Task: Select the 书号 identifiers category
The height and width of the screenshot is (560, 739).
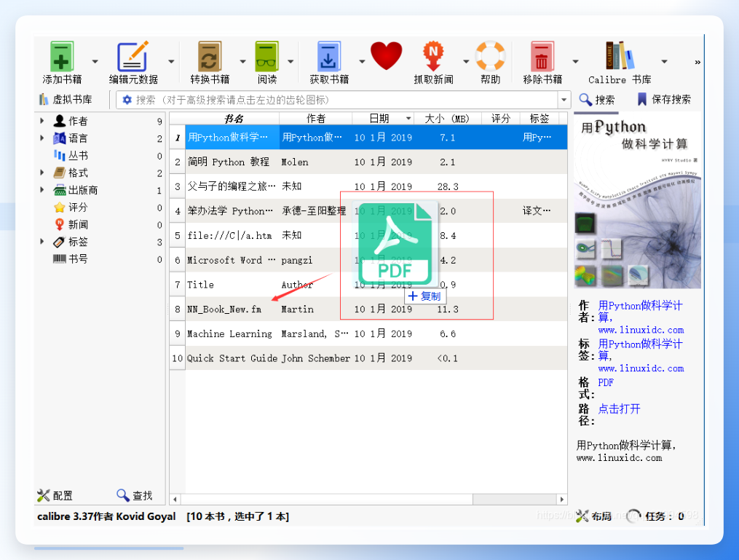Action: (x=78, y=259)
